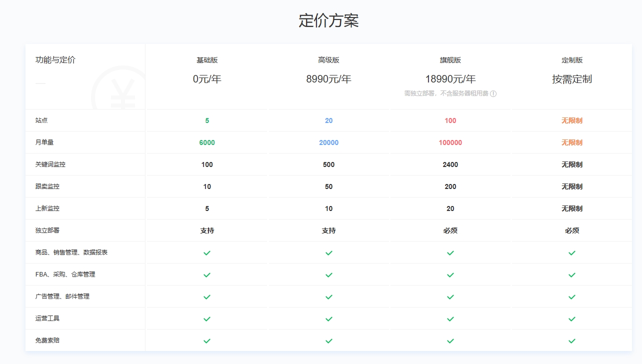Click 必须 under 旗舰版 for 独立部署

[450, 230]
